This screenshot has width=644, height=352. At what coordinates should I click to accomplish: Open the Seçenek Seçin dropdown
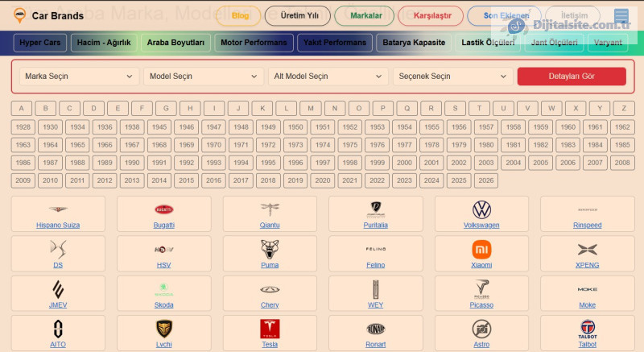(x=452, y=77)
